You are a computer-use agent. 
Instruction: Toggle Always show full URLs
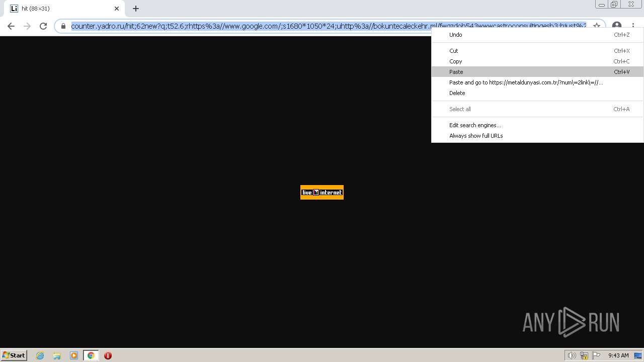click(x=537, y=136)
